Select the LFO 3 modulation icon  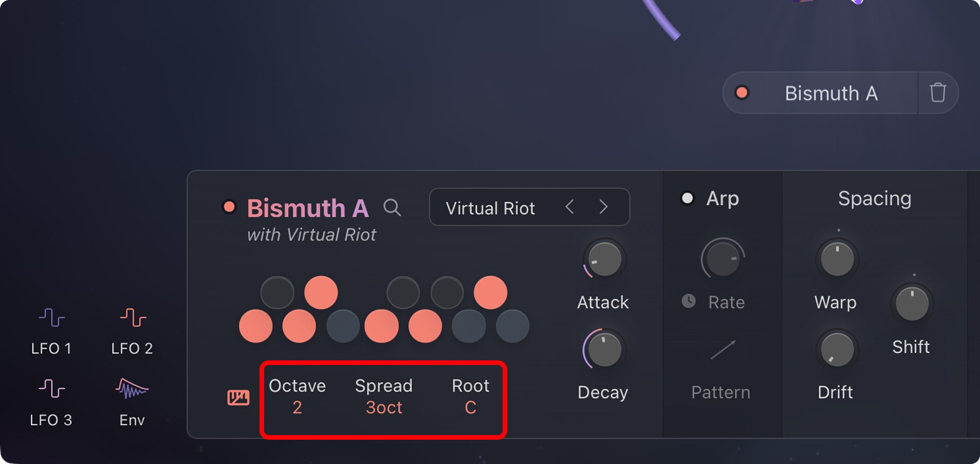click(51, 388)
